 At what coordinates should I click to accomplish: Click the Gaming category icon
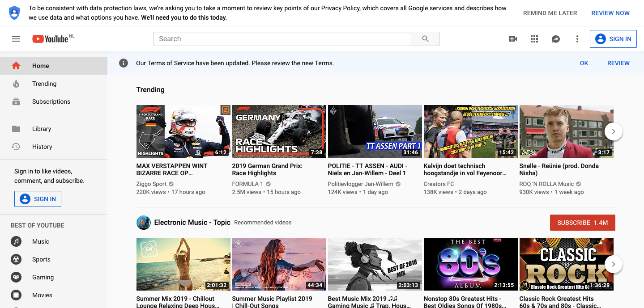pos(16,277)
